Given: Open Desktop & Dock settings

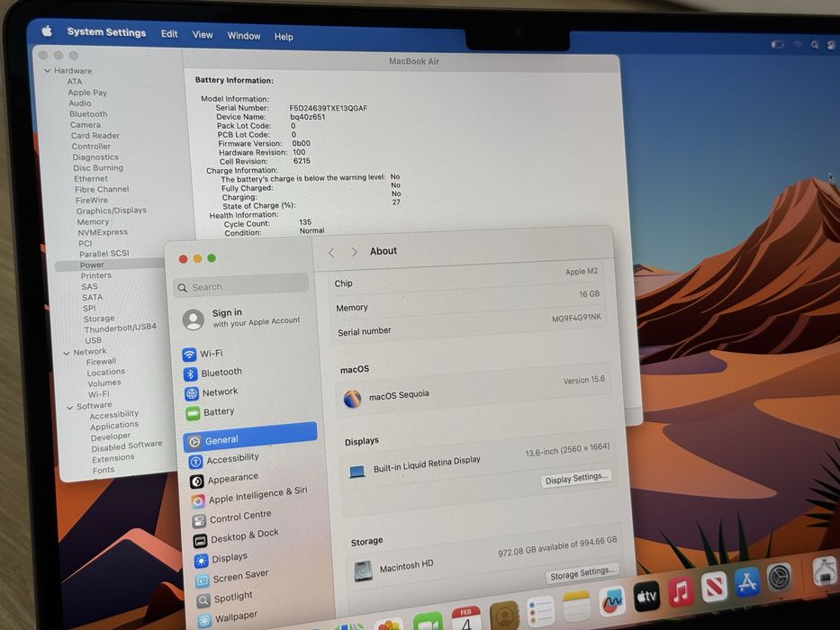Looking at the screenshot, I should (244, 535).
